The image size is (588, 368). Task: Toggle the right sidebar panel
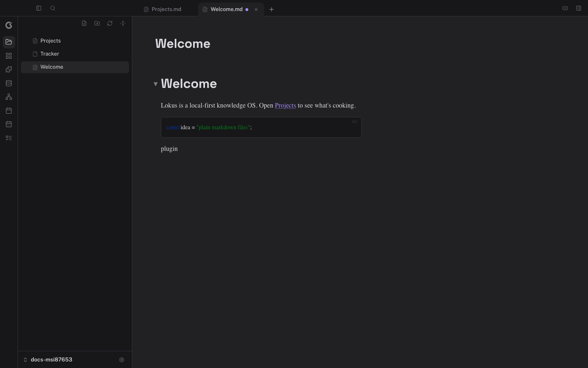[579, 8]
